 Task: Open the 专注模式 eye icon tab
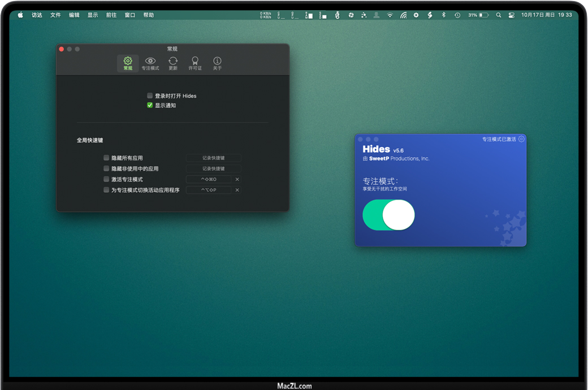pyautogui.click(x=150, y=63)
